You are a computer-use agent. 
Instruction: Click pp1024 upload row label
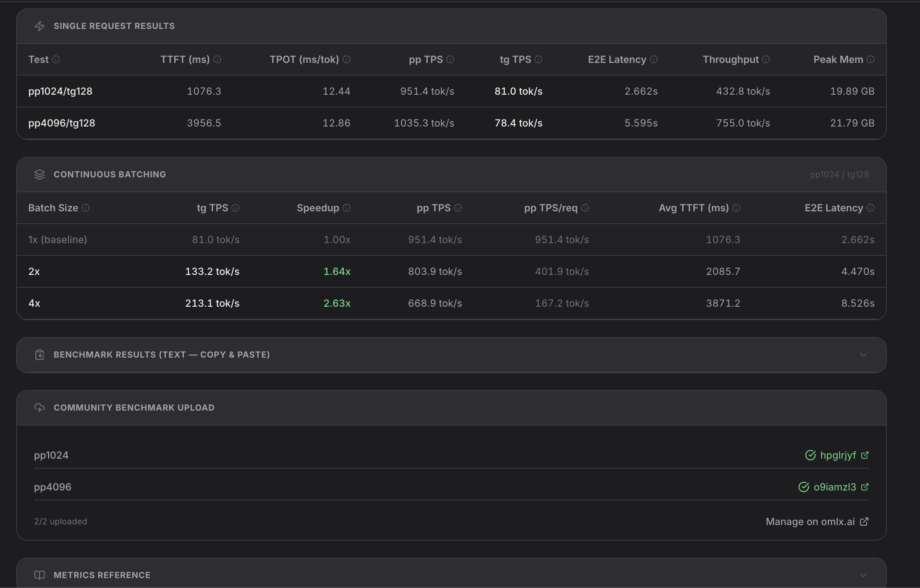(51, 455)
